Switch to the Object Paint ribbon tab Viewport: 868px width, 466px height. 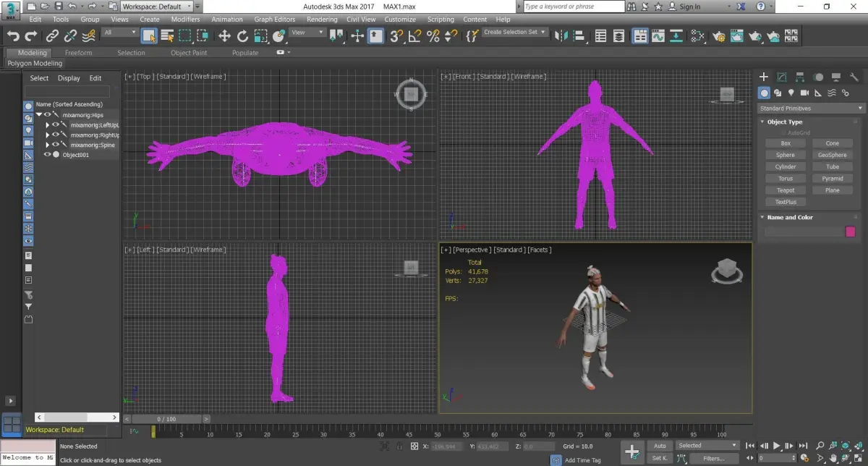click(189, 53)
